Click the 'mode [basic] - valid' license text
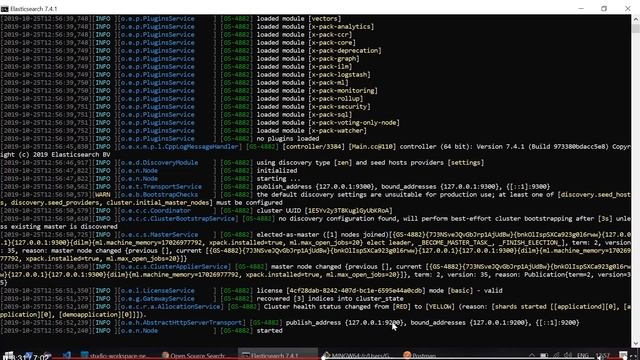The image size is (640, 360). pos(465,291)
